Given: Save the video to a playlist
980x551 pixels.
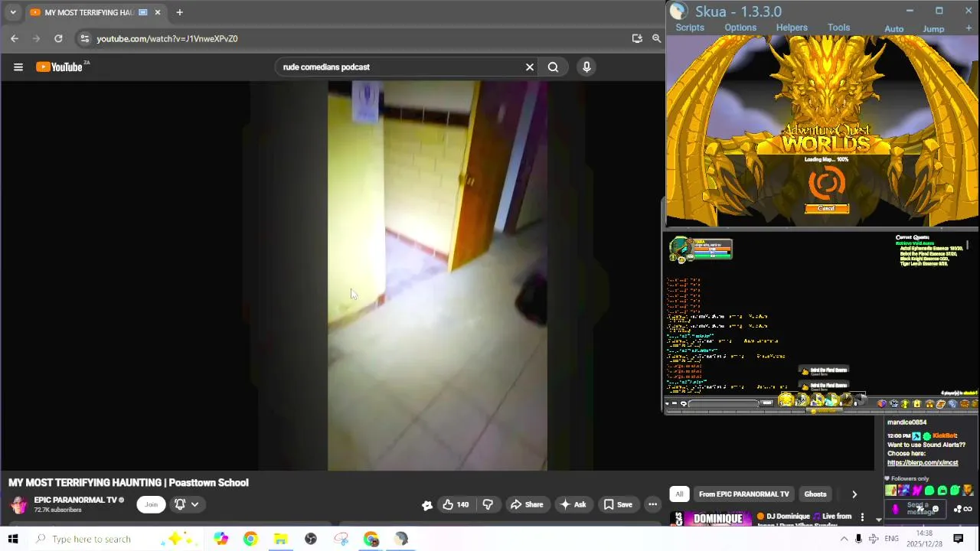Looking at the screenshot, I should tap(618, 504).
